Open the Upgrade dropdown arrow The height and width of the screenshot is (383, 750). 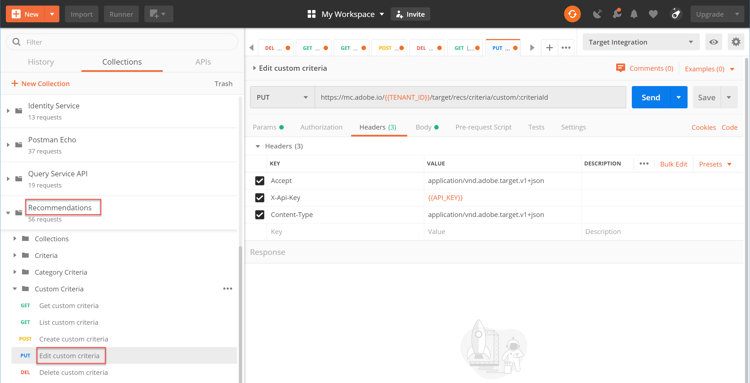pyautogui.click(x=737, y=14)
